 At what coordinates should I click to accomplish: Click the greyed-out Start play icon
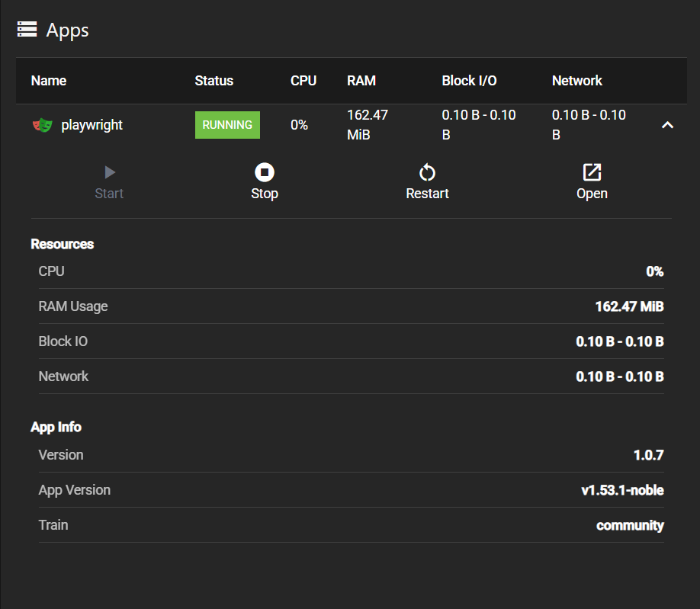tap(110, 173)
